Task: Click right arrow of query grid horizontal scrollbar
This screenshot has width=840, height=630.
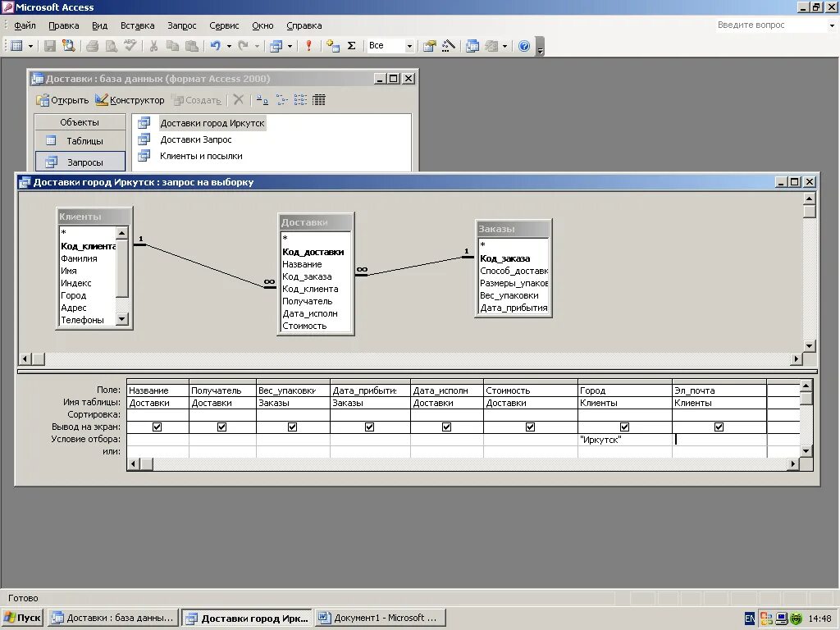Action: point(793,464)
